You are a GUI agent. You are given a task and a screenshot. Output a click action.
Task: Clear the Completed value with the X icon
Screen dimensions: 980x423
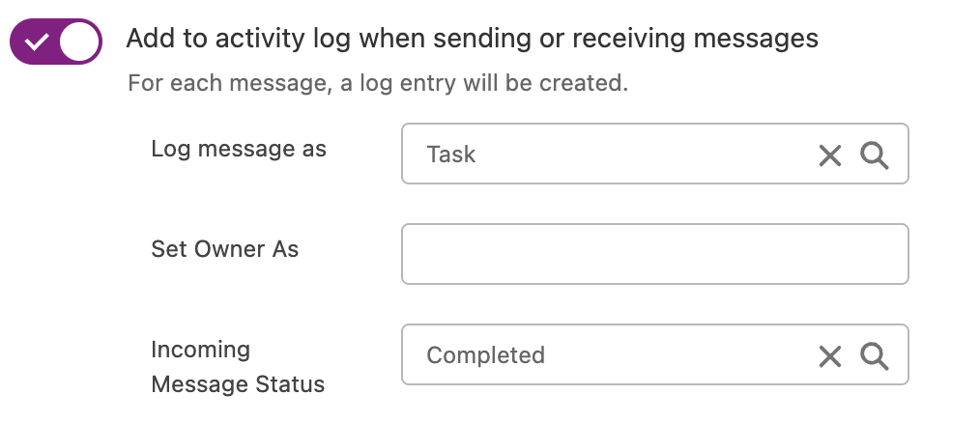[830, 356]
